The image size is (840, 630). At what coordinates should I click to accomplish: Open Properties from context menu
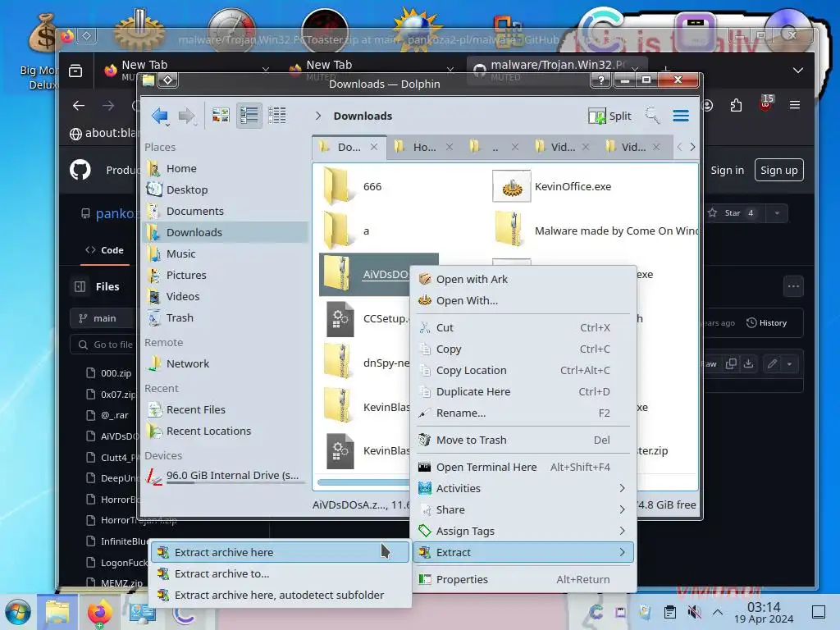(523, 580)
